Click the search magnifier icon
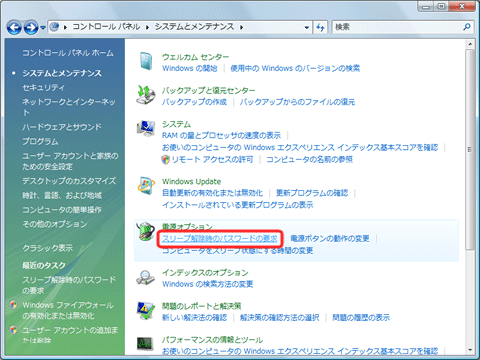Viewport: 480px width, 360px height. 467,27
